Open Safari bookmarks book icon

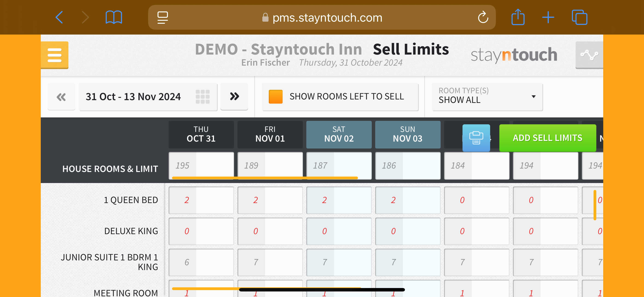[114, 17]
